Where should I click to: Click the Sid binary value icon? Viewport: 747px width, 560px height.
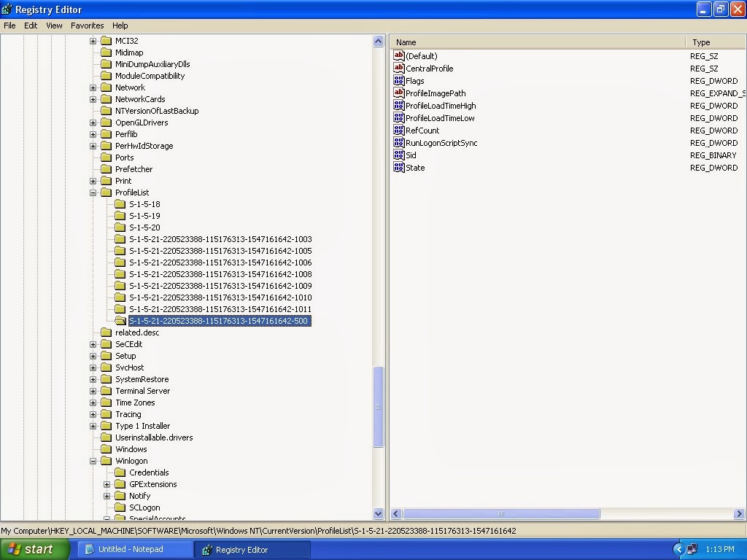click(x=399, y=155)
